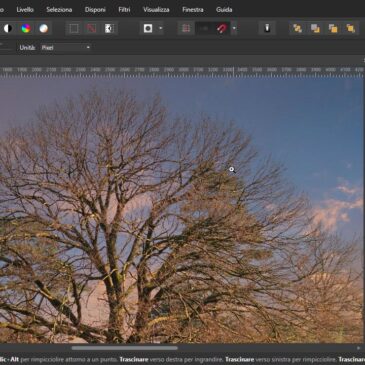Viewport: 365px width, 365px height.
Task: Open the Disponi menu
Action: tap(95, 10)
